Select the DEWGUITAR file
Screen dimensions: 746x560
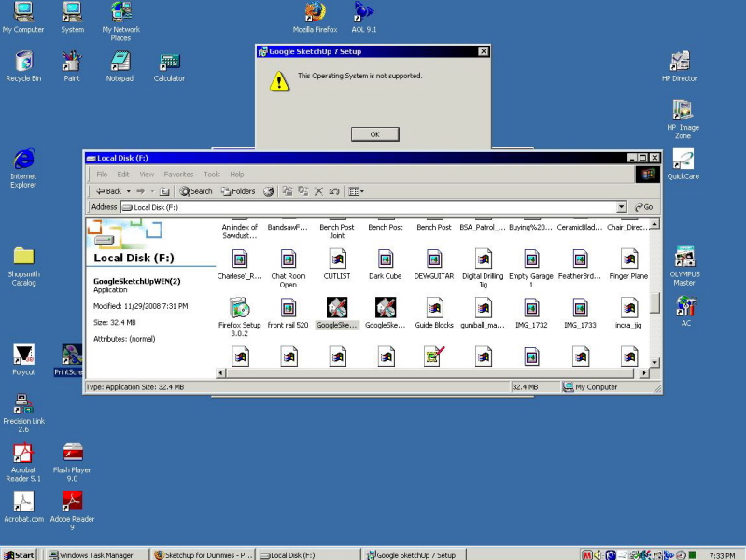[434, 264]
